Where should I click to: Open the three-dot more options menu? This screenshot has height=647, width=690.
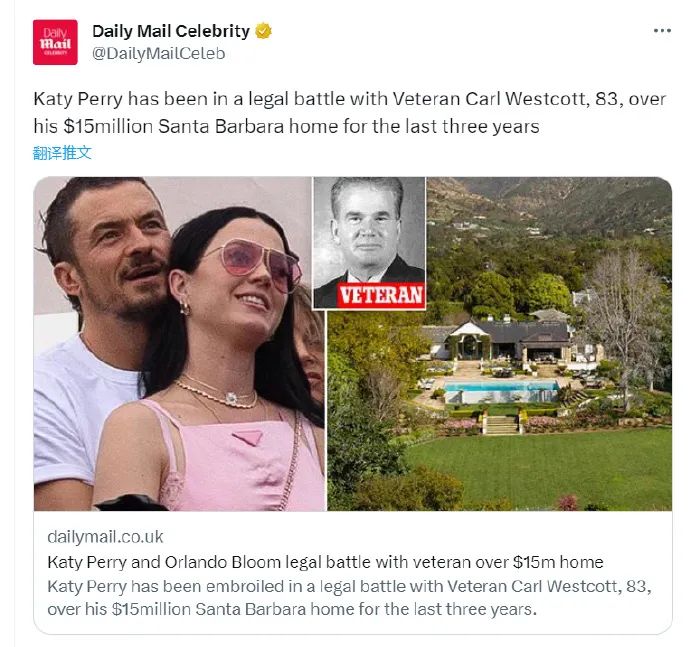[662, 30]
